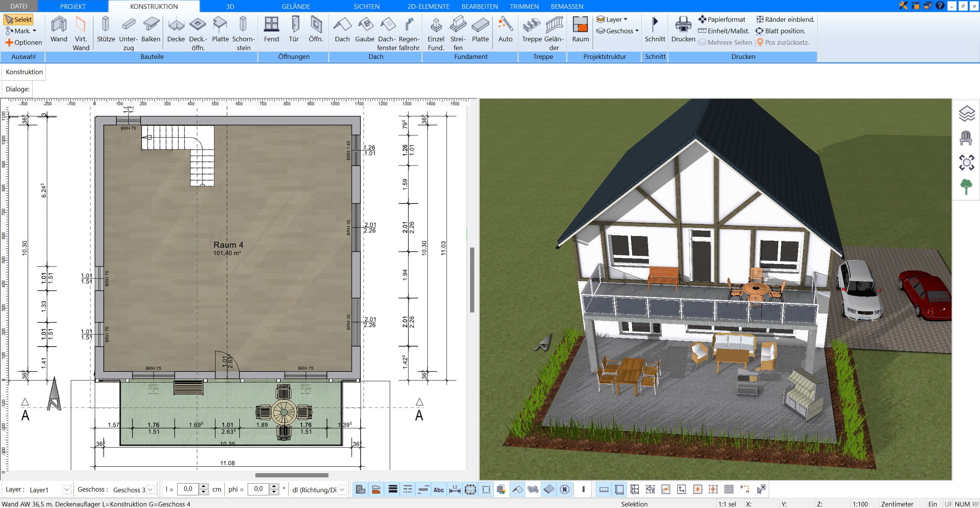Viewport: 980px width, 508px height.
Task: Choose the Geländer railing tool
Action: (554, 33)
